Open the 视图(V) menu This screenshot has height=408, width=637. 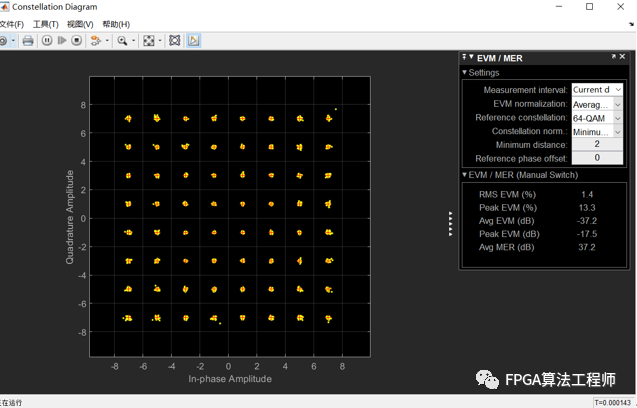click(80, 24)
